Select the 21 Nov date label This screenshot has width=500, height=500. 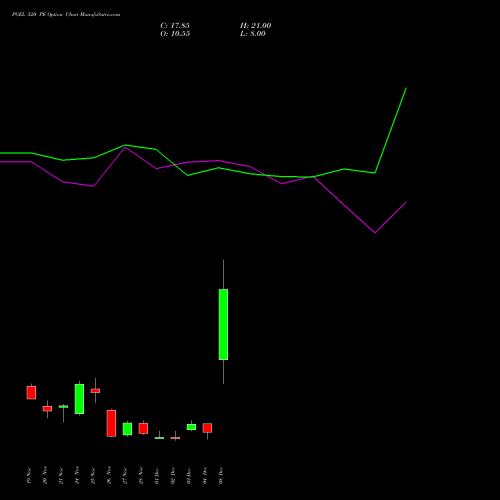(x=61, y=475)
